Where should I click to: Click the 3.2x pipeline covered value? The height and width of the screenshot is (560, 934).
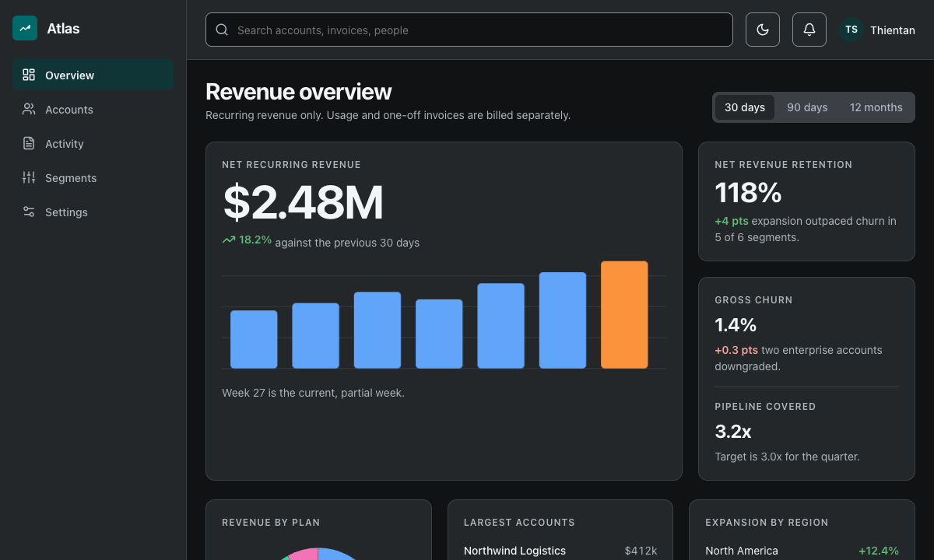[x=733, y=431]
